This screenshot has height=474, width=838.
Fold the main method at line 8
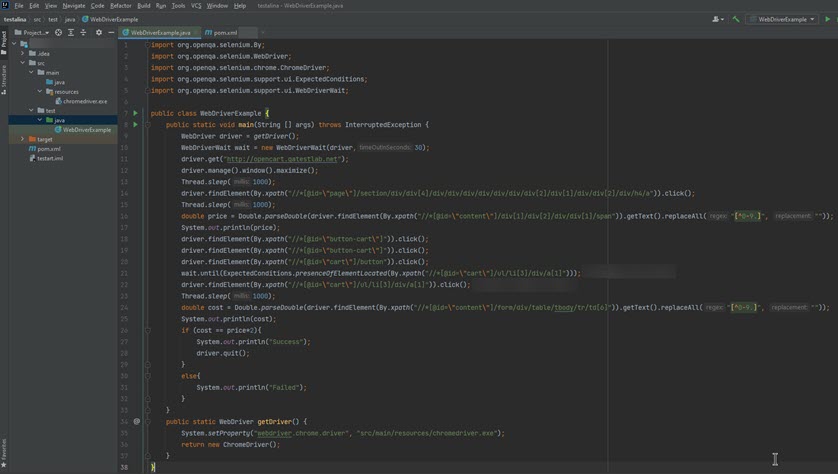(x=148, y=125)
